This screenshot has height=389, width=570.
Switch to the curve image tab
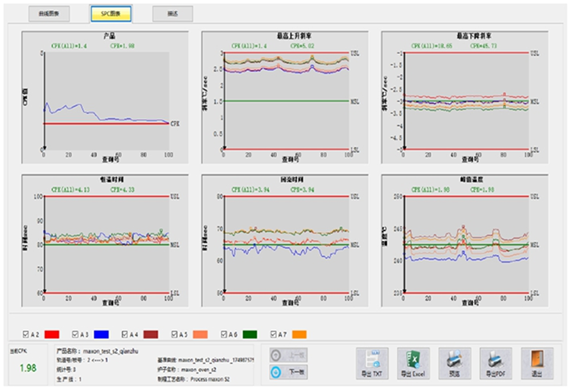[x=49, y=14]
